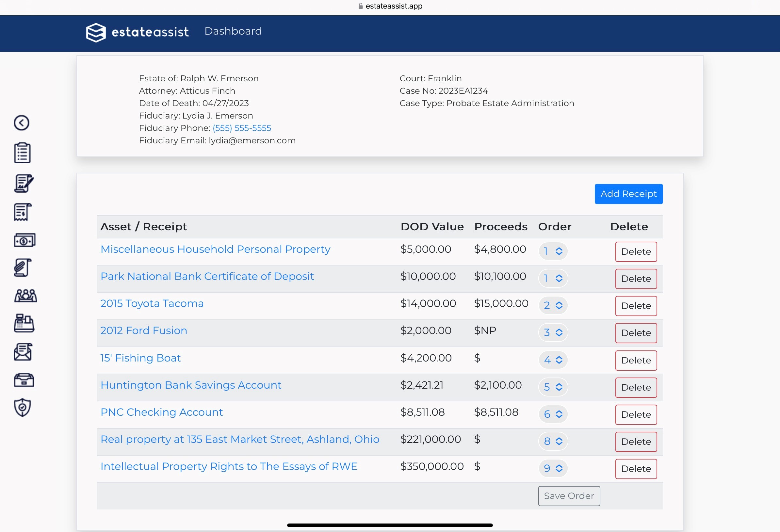
Task: Click the estateassist logo
Action: (137, 32)
